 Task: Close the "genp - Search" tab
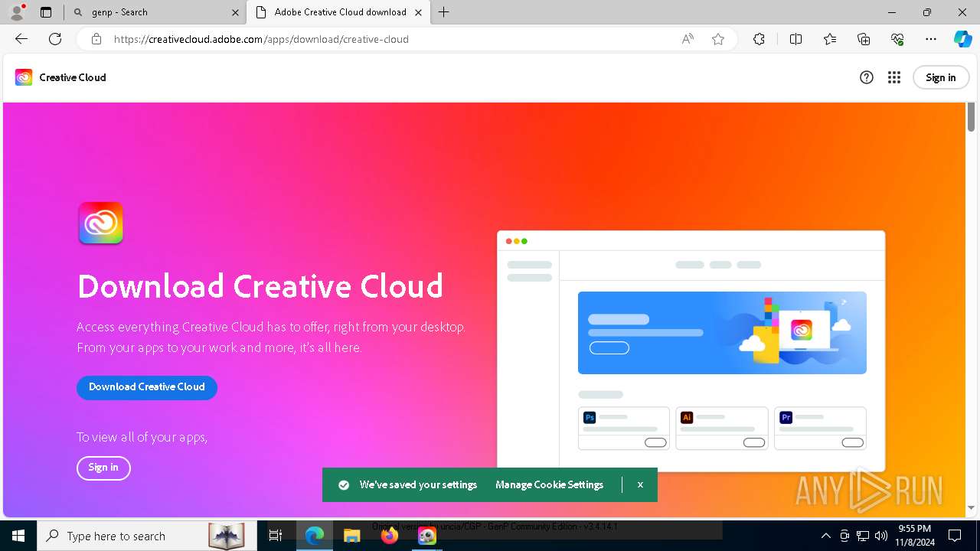coord(236,12)
